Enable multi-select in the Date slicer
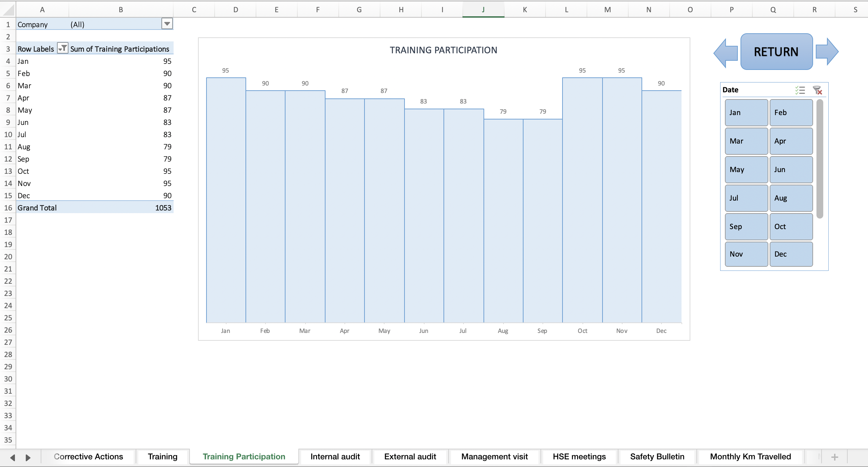 click(800, 90)
